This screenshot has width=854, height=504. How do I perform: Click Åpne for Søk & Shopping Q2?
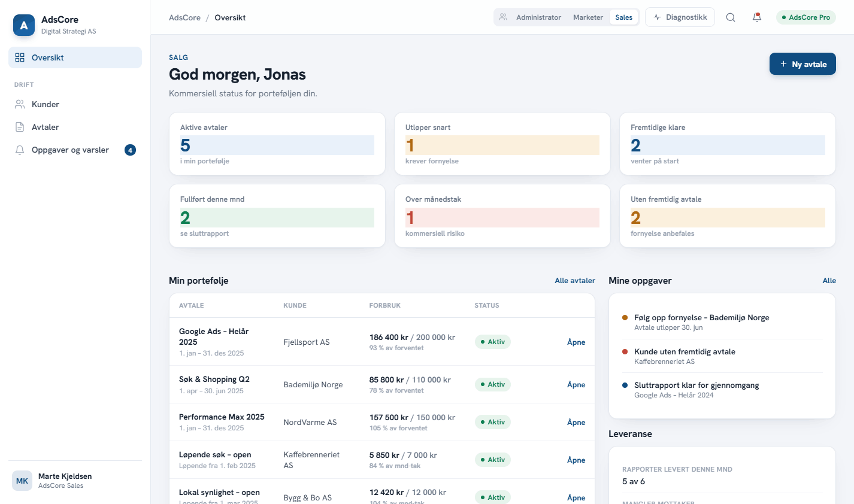(576, 385)
